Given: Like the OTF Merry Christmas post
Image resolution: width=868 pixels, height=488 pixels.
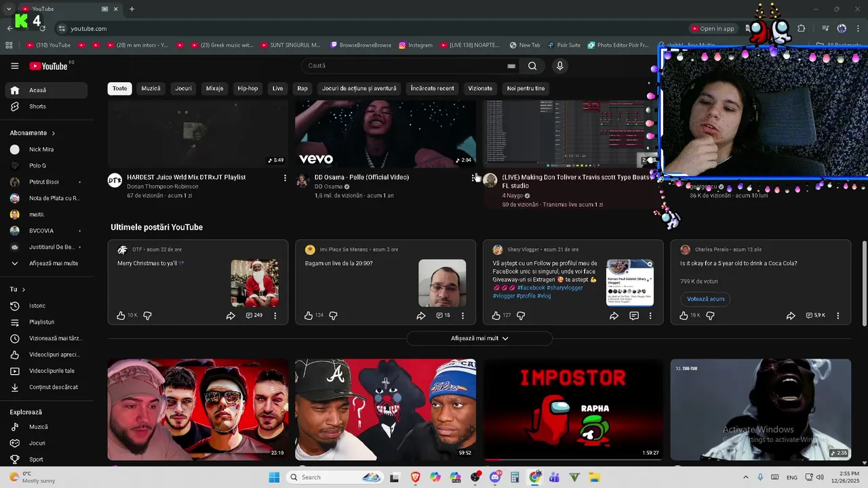Looking at the screenshot, I should coord(121,315).
